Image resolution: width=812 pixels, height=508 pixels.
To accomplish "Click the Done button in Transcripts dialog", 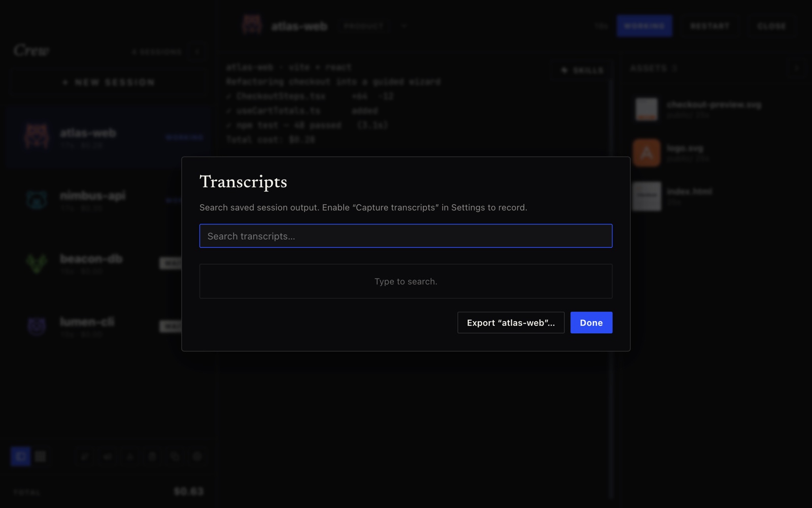I will pyautogui.click(x=591, y=323).
